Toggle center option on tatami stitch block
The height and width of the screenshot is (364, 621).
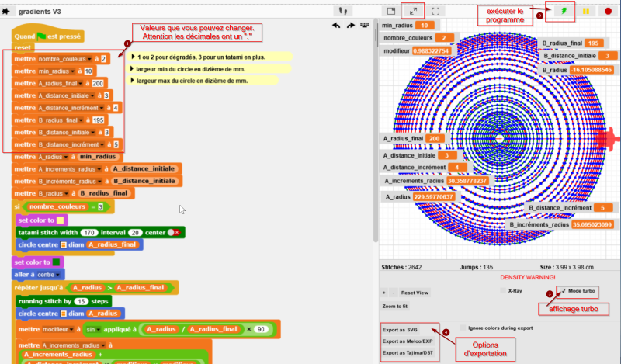coord(174,233)
